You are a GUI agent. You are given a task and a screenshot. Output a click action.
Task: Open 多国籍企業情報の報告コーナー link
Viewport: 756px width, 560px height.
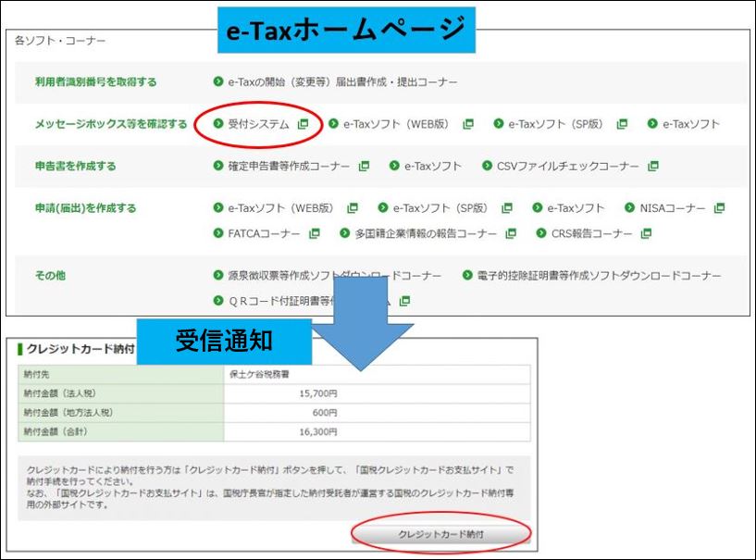(x=426, y=233)
